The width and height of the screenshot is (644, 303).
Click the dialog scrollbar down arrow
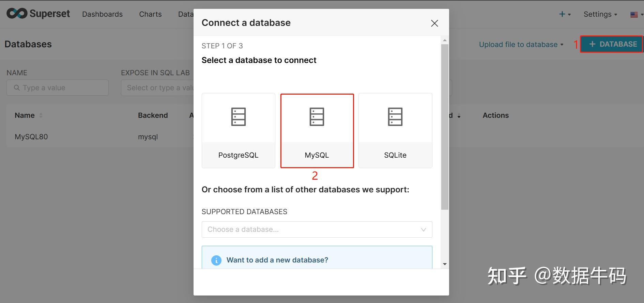(x=445, y=264)
